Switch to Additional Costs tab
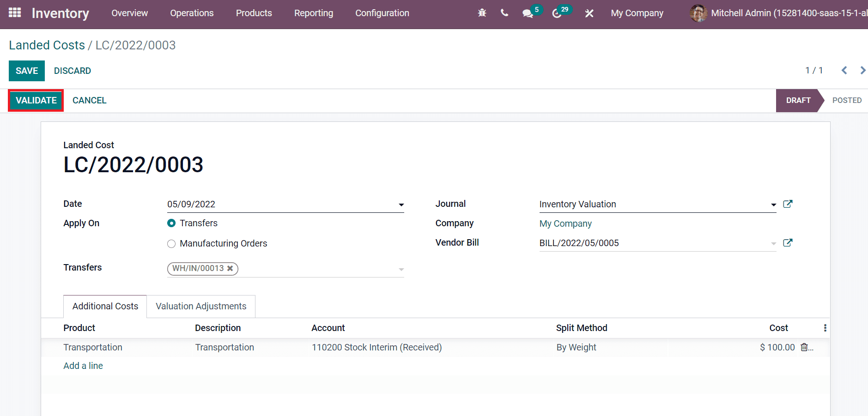This screenshot has width=868, height=416. pyautogui.click(x=105, y=306)
